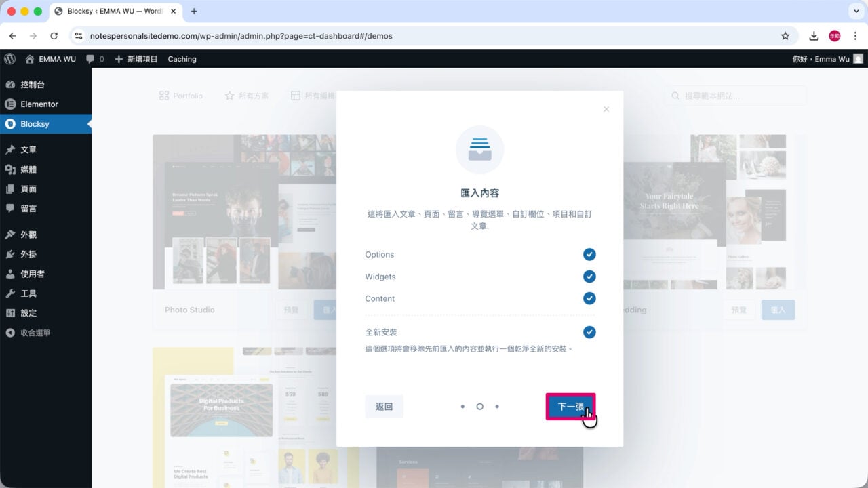The image size is (868, 488).
Task: Open 外觀 in the sidebar
Action: click(45, 235)
